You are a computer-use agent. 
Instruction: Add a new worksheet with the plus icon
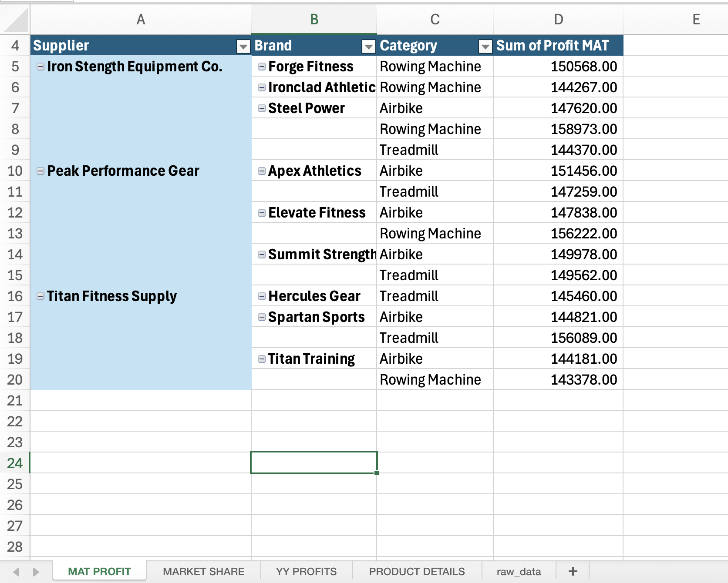coord(573,571)
